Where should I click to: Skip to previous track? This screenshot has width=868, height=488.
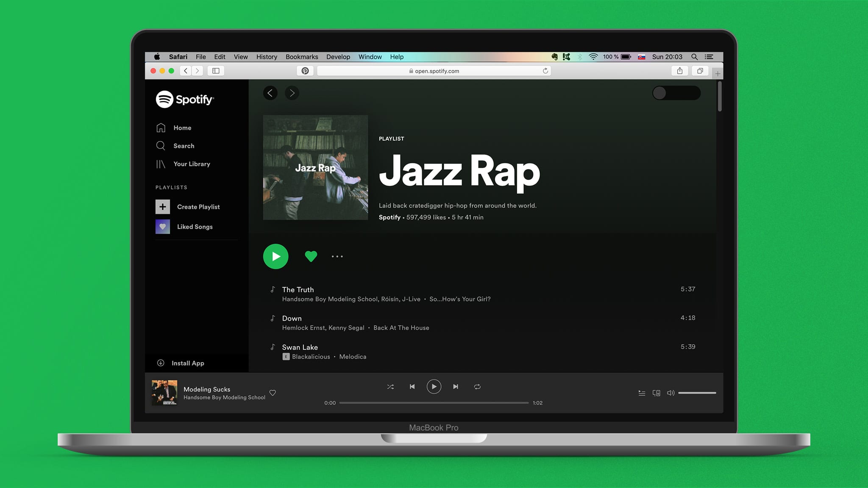pos(412,387)
